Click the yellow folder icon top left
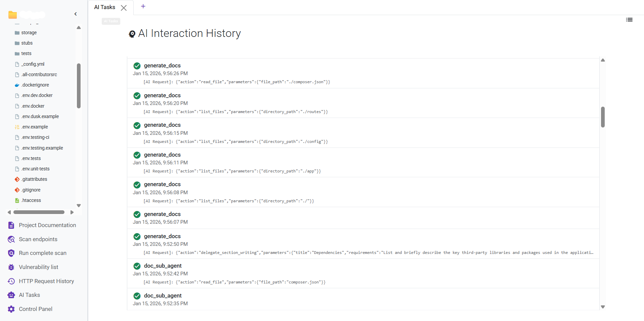This screenshot has width=644, height=321. click(12, 14)
